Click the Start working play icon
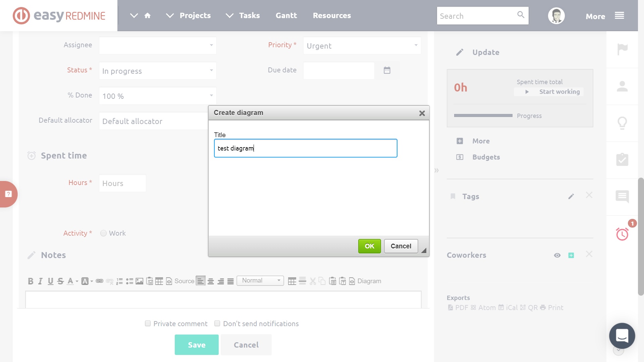 [x=527, y=92]
